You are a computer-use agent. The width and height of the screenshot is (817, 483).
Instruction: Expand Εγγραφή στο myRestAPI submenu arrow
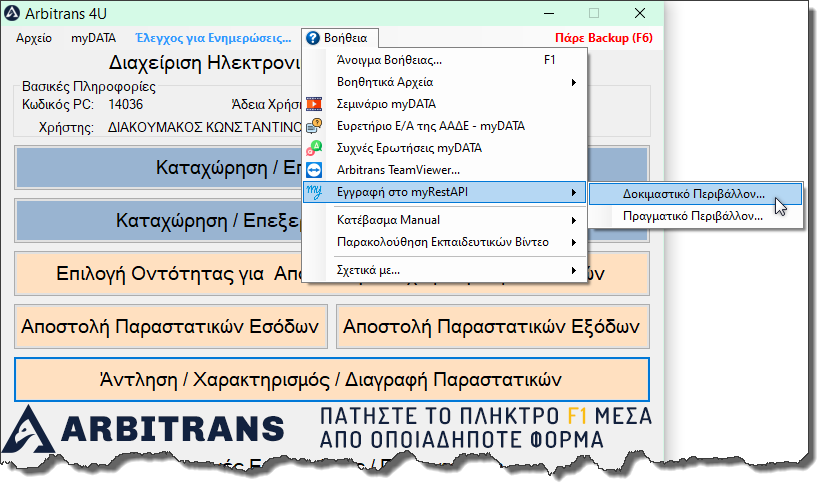pos(574,192)
